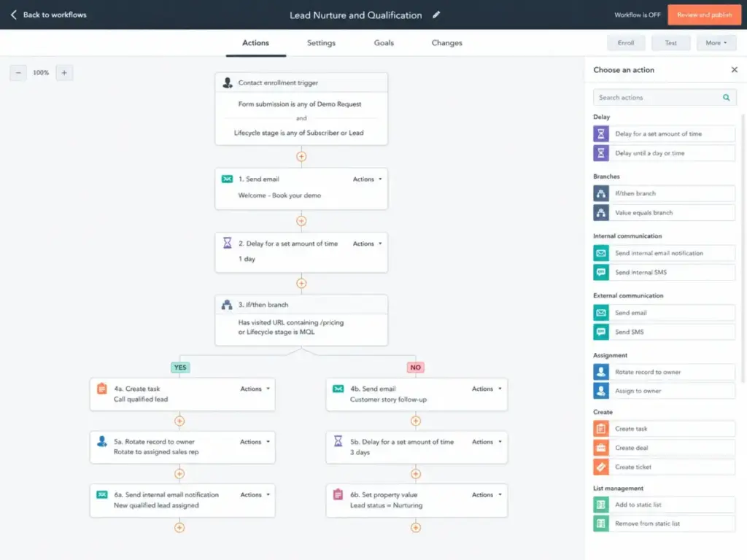Click the Send email icon in the panel
This screenshot has height=560, width=747.
point(601,313)
